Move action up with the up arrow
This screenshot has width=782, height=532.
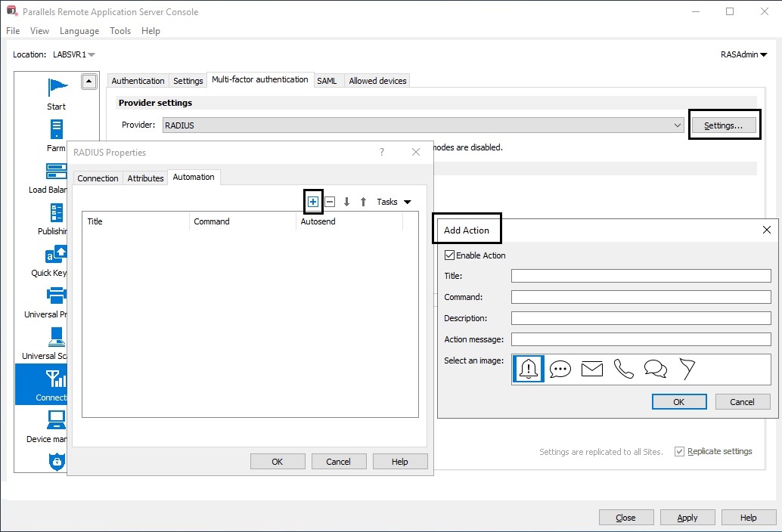(364, 202)
